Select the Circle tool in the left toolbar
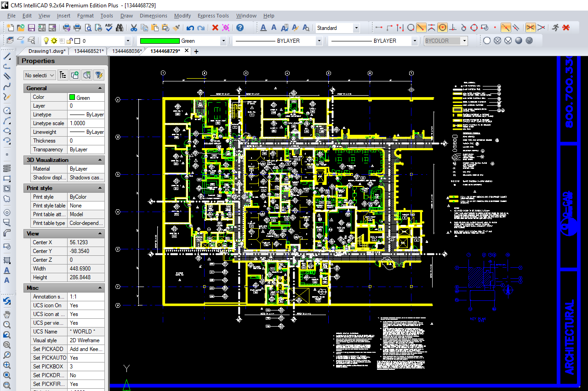This screenshot has width=588, height=391. [7, 110]
